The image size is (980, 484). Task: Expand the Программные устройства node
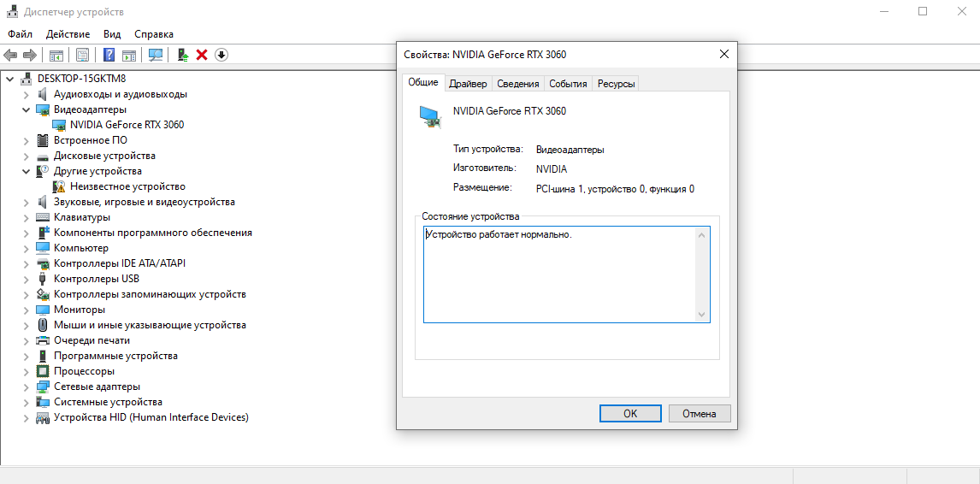27,356
